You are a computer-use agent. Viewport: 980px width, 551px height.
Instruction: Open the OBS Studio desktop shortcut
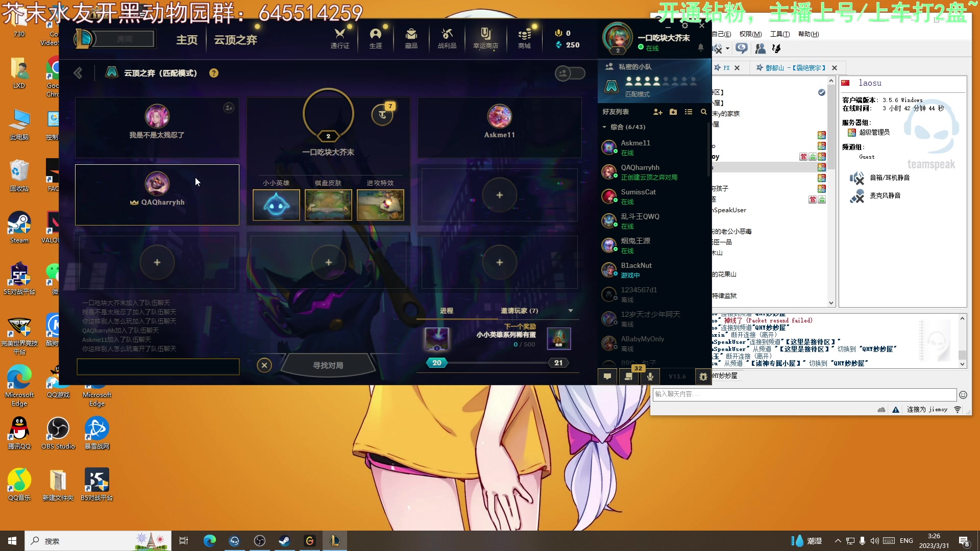click(58, 434)
